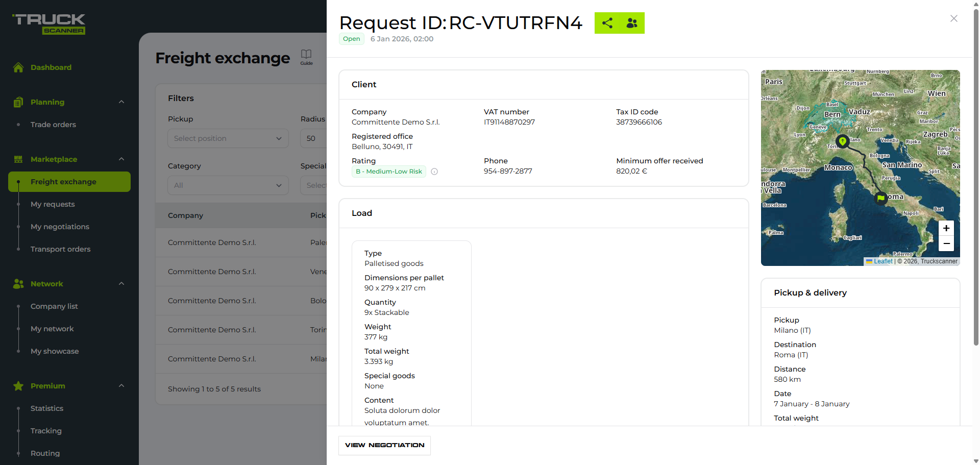The height and width of the screenshot is (465, 980).
Task: Collapse the Marketplace section
Action: coord(121,159)
